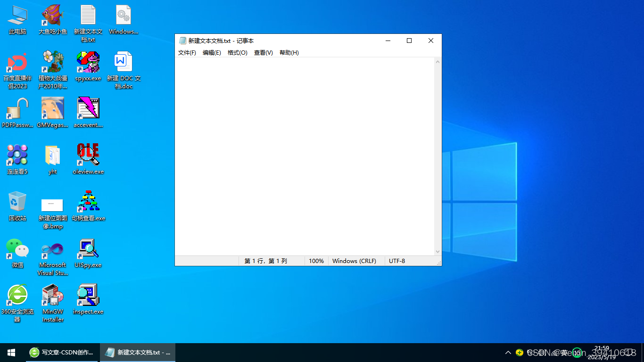Launch 360安全浏览器
The width and height of the screenshot is (644, 362).
pyautogui.click(x=17, y=295)
